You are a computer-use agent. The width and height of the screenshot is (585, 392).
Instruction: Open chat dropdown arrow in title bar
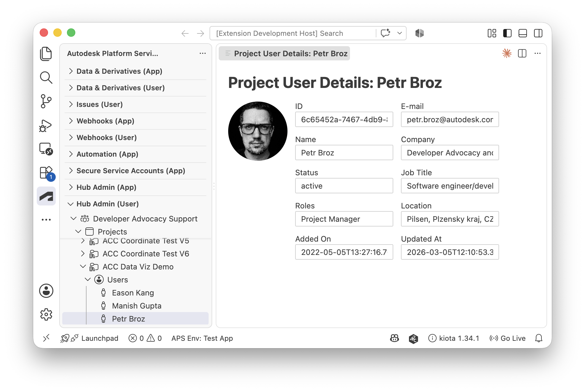pos(399,33)
